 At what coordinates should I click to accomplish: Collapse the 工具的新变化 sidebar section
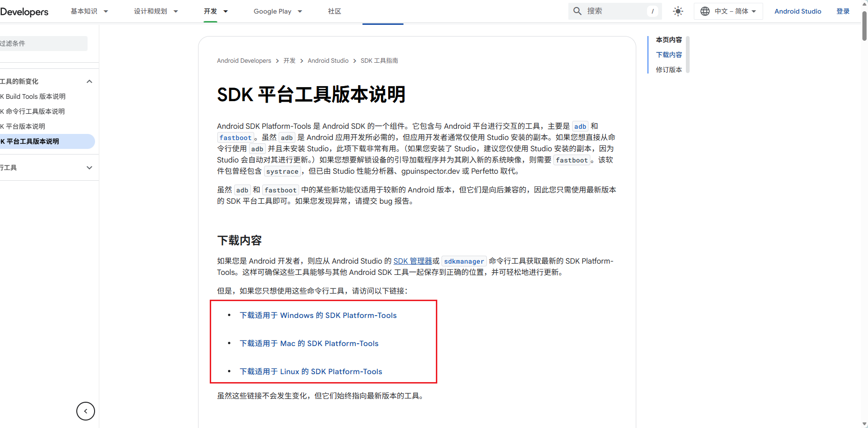coord(89,81)
